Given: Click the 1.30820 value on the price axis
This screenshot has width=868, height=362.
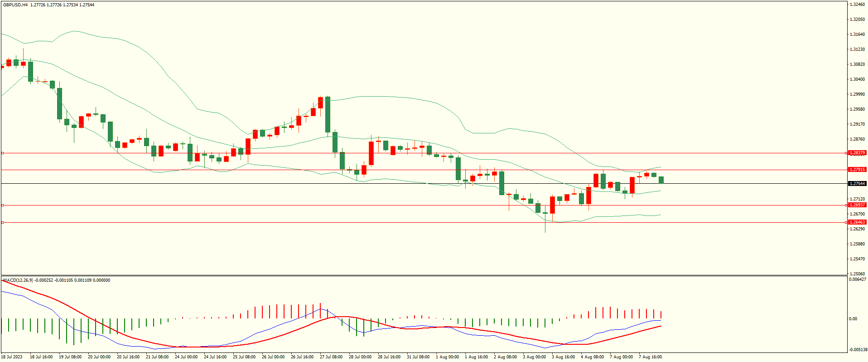Looking at the screenshot, I should pyautogui.click(x=858, y=64).
